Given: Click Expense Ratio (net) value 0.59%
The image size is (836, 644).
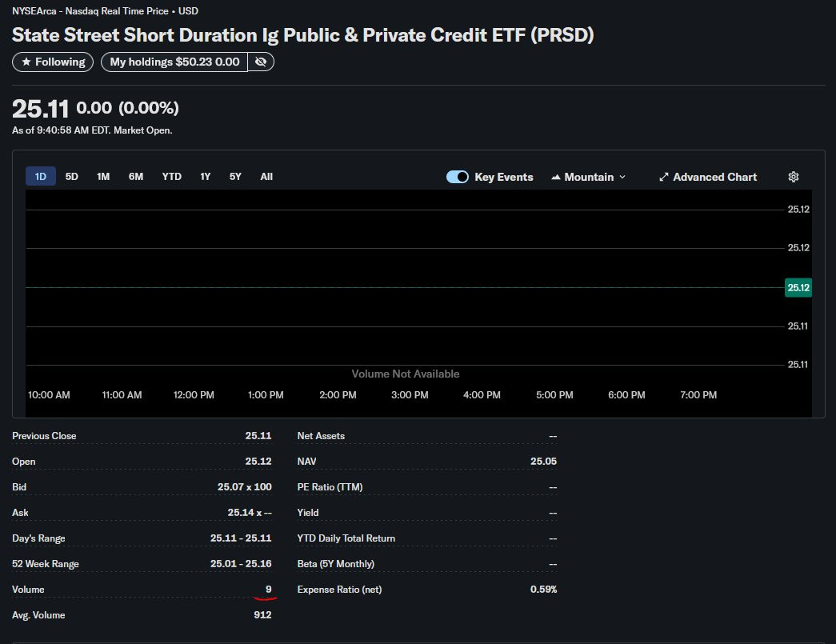Looking at the screenshot, I should (x=543, y=590).
